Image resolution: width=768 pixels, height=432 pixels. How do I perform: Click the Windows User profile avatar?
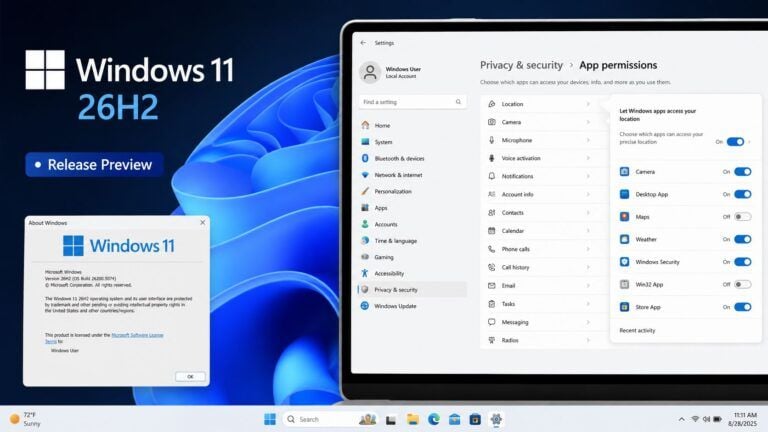[x=370, y=72]
